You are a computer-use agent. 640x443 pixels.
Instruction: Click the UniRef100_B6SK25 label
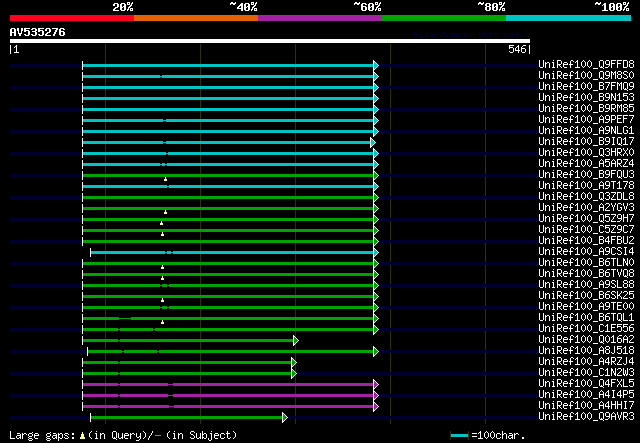point(586,296)
